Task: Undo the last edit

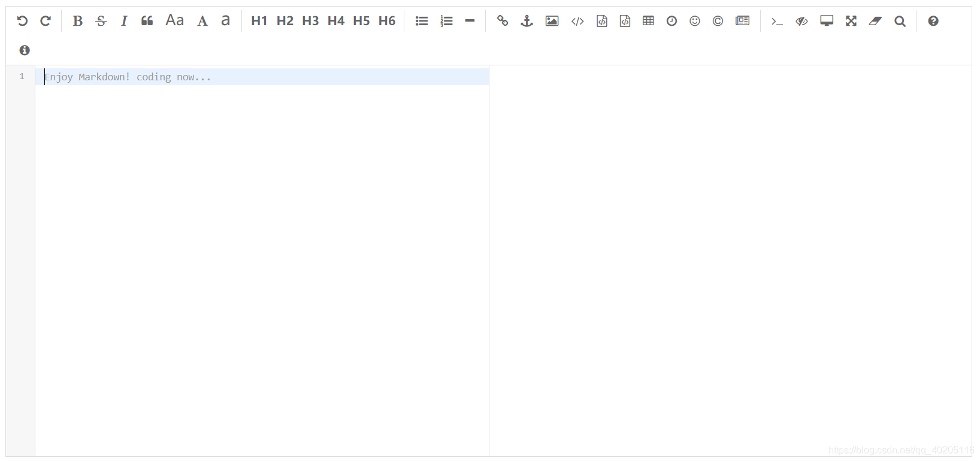Action: (22, 21)
